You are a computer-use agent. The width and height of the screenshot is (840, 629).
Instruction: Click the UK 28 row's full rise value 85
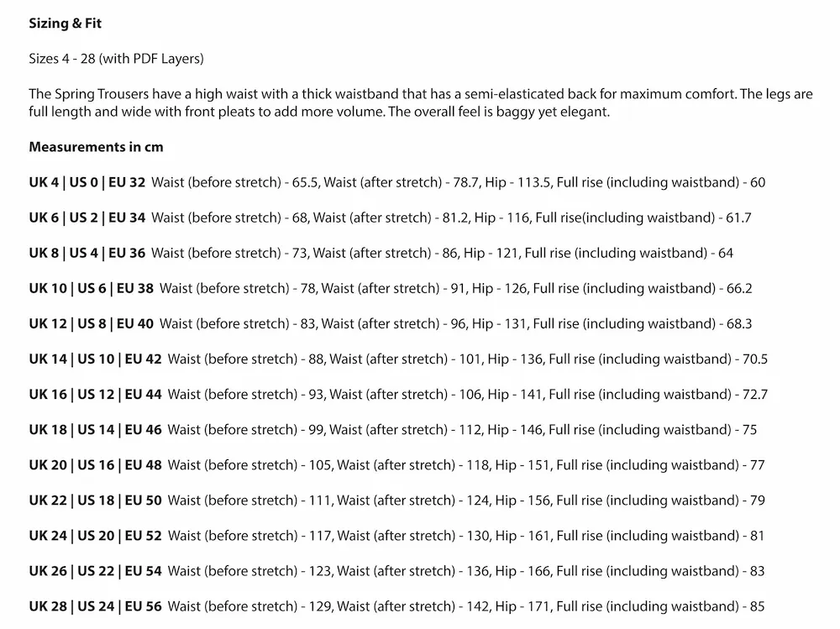click(757, 605)
